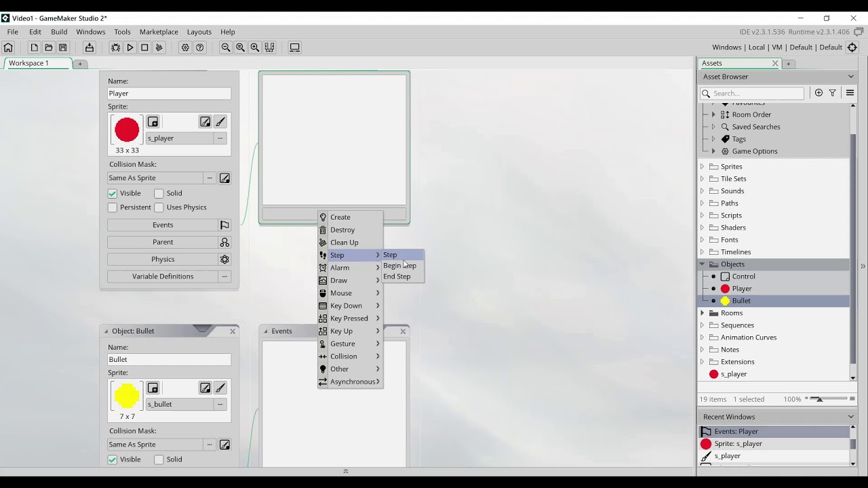
Task: Edit the Player collision mask icon
Action: (224, 178)
